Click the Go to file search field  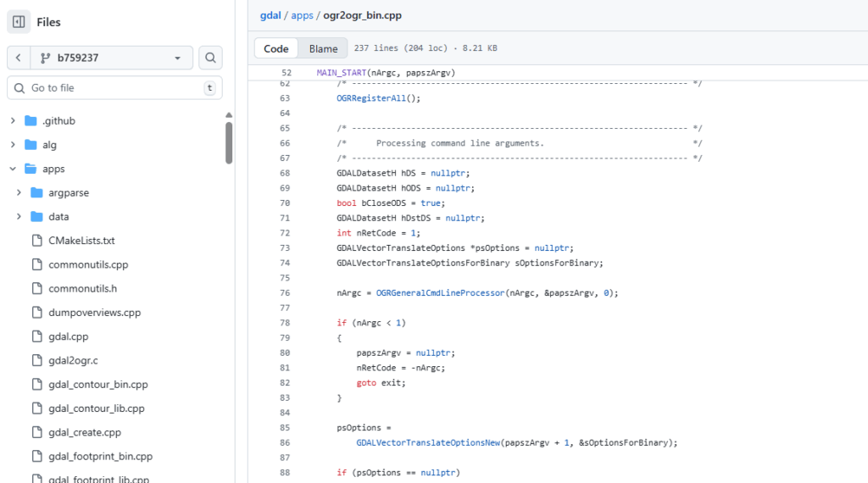(114, 88)
